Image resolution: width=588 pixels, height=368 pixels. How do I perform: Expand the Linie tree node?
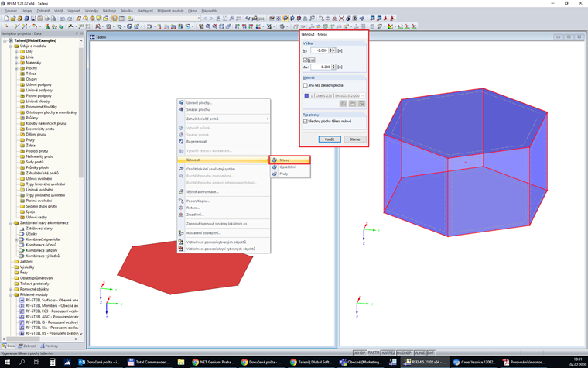[16, 57]
